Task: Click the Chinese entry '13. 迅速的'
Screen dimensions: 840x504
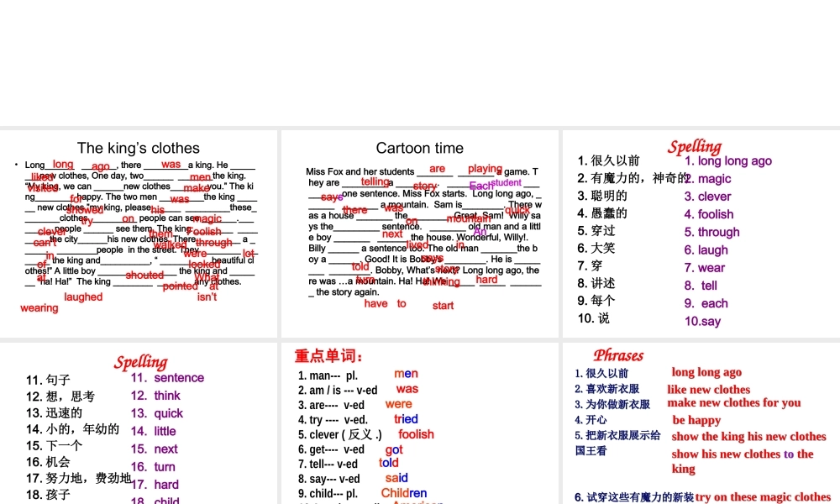Action: [54, 413]
